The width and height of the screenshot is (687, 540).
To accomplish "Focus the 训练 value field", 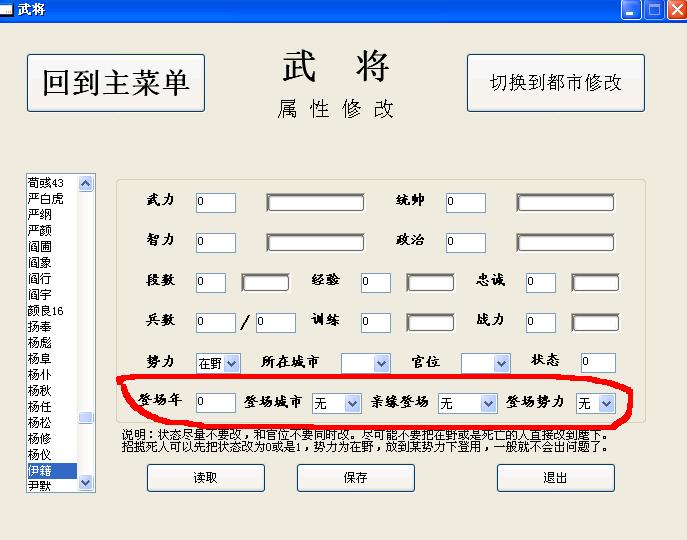I will point(376,323).
